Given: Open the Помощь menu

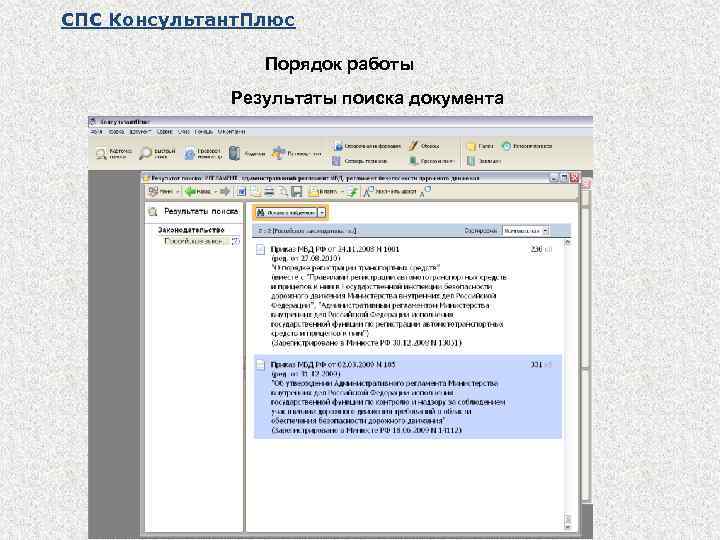Looking at the screenshot, I should (204, 132).
